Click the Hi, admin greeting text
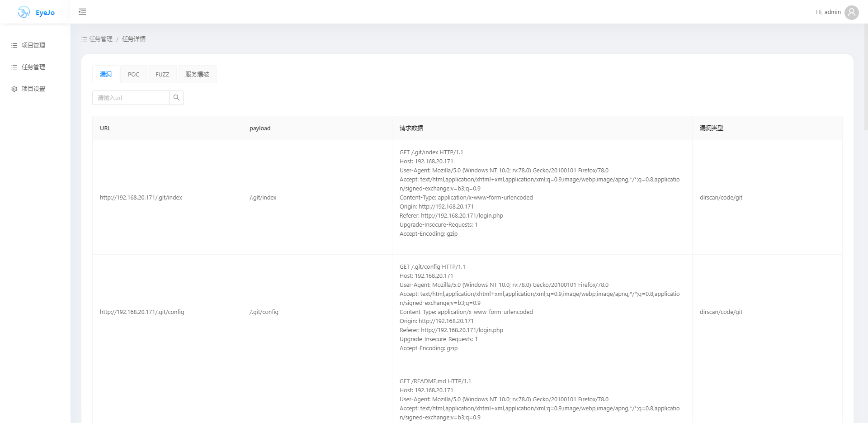Image resolution: width=868 pixels, height=423 pixels. coord(828,12)
